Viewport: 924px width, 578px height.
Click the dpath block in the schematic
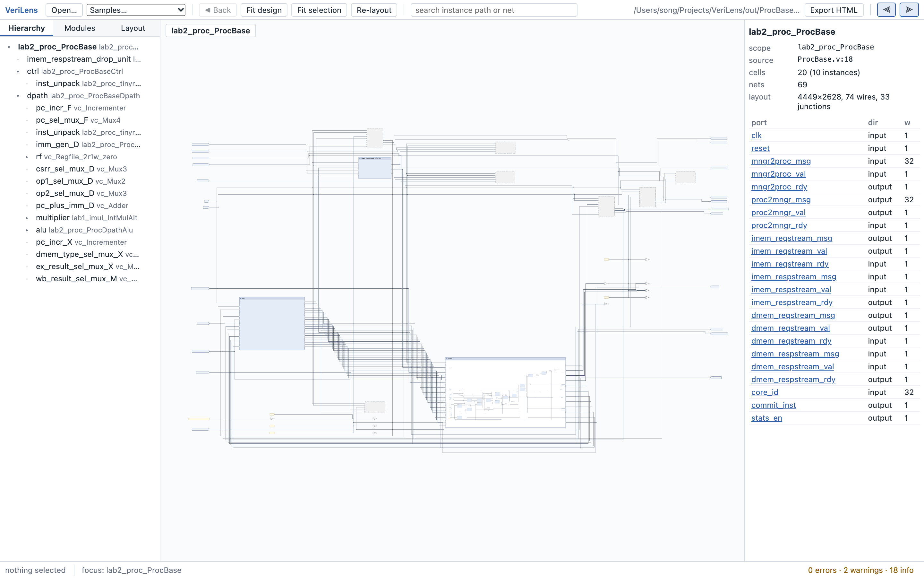pyautogui.click(x=505, y=393)
